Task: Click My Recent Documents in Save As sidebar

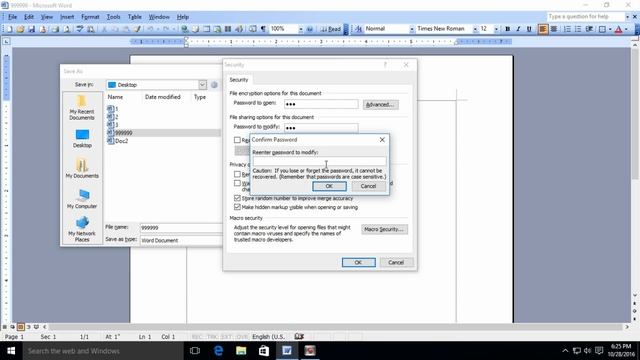Action: [x=82, y=107]
